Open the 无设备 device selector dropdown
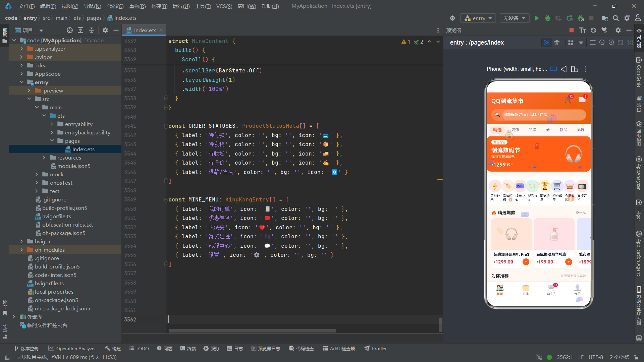Viewport: 644px width, 362px height. tap(515, 18)
